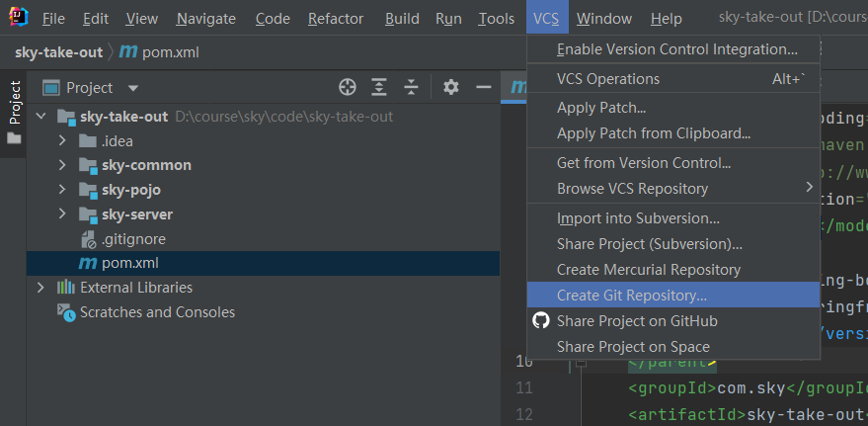Click the Scratches and Consoles icon
Image resolution: width=868 pixels, height=426 pixels.
[x=66, y=312]
